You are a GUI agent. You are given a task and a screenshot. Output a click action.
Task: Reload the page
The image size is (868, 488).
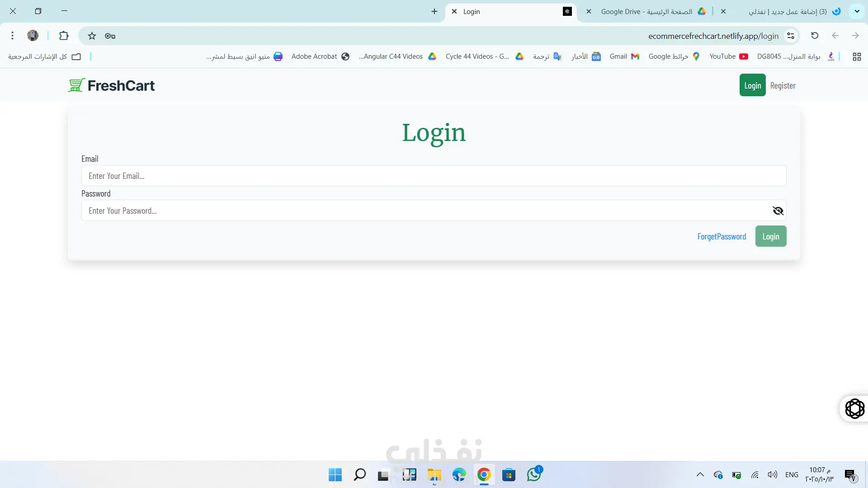pyautogui.click(x=815, y=36)
